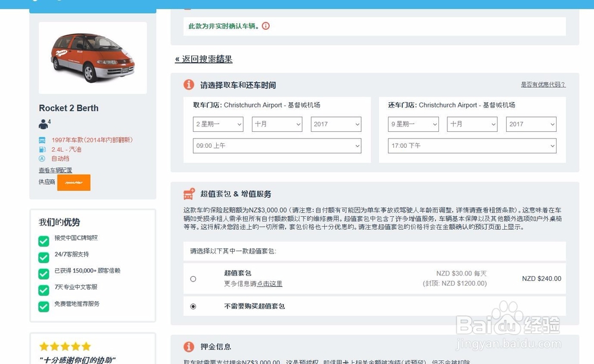Open the return time dropdown showing 17:00 下午
The image size is (594, 364).
[x=472, y=146]
